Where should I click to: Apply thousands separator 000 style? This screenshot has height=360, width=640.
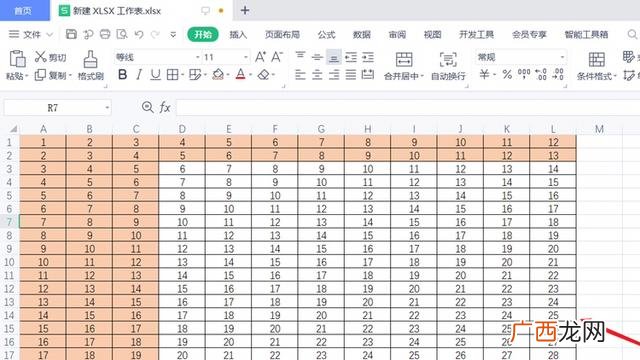[x=524, y=73]
